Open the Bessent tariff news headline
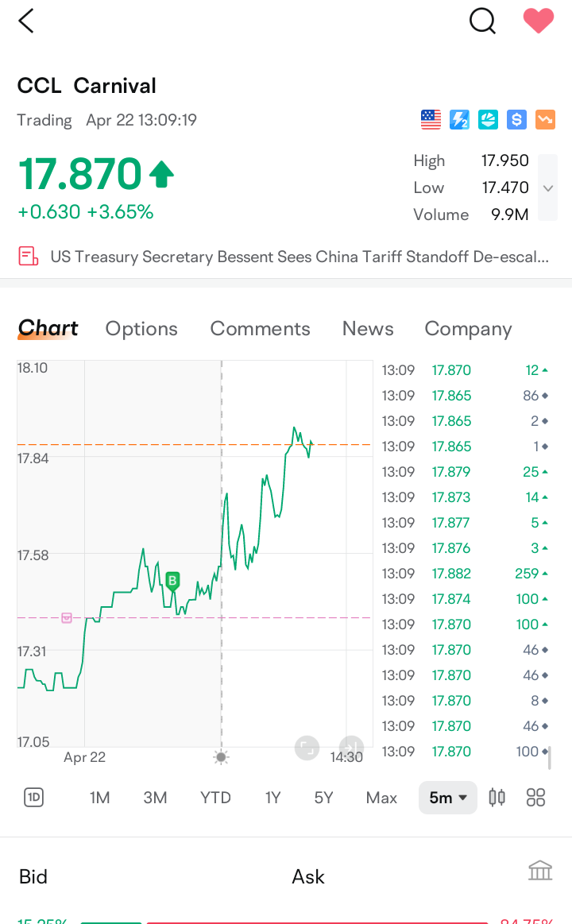 [300, 257]
